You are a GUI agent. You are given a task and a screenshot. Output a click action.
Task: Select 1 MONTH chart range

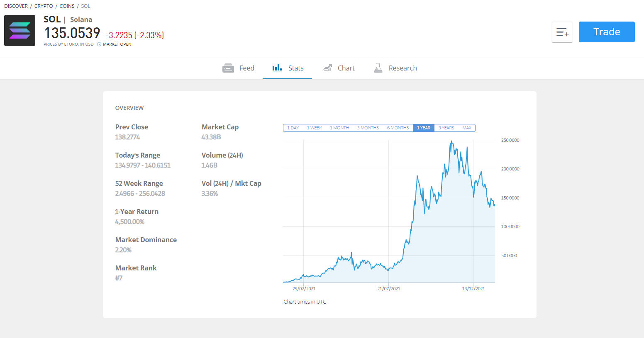click(x=339, y=128)
